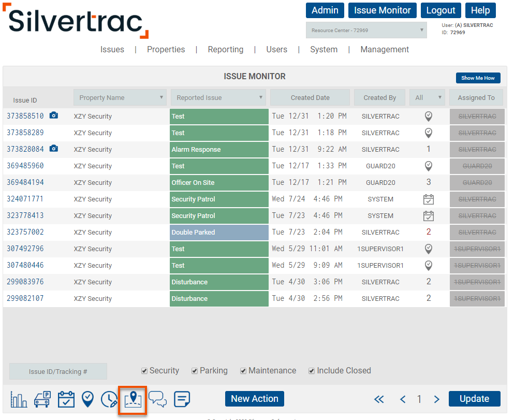Click the Admin button
This screenshot has width=514, height=420.
point(325,10)
